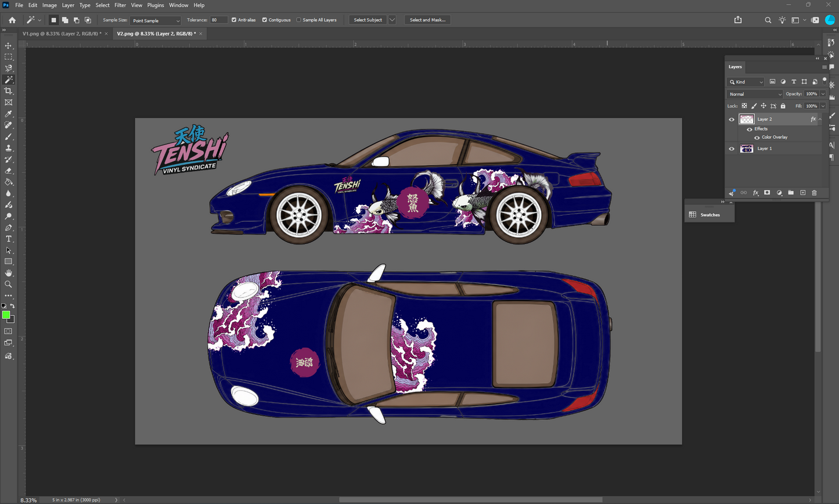This screenshot has height=504, width=839.
Task: Select the Clone Stamp tool
Action: tap(8, 148)
